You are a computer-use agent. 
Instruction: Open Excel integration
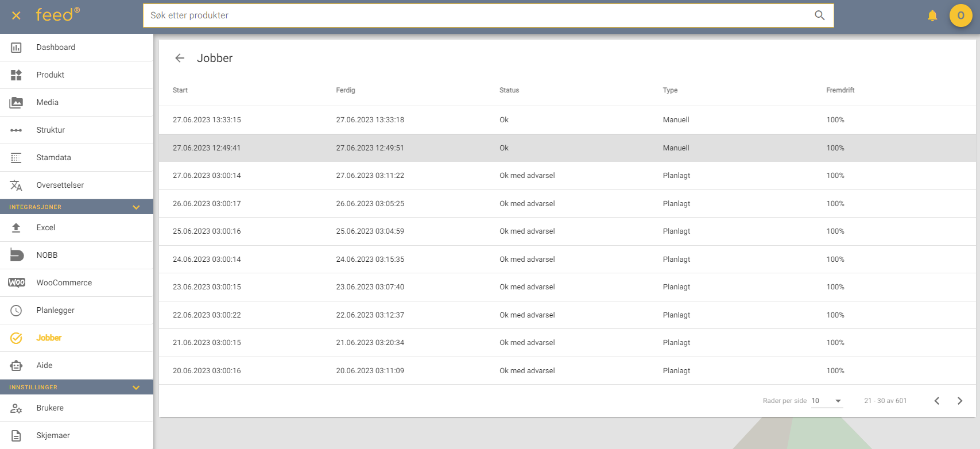(76, 228)
